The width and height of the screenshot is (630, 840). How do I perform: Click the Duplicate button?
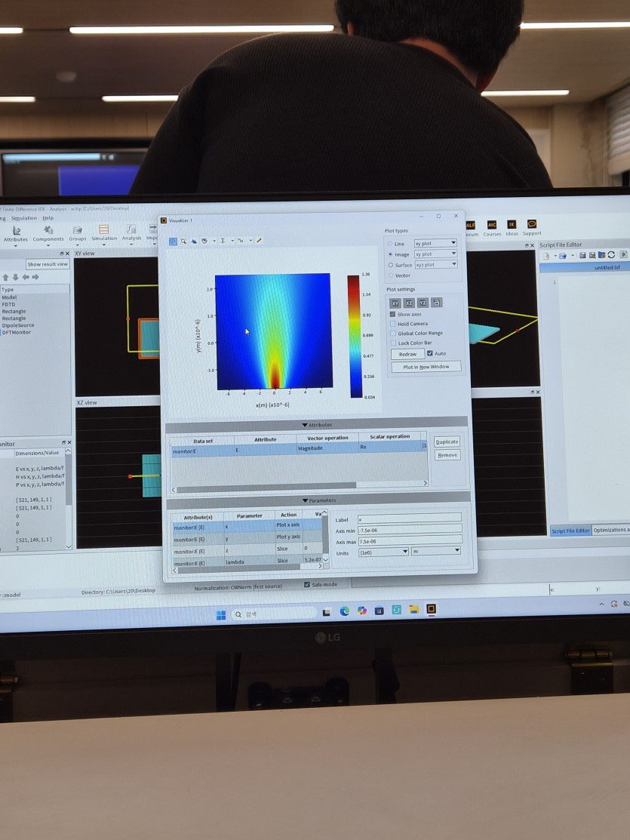[447, 442]
